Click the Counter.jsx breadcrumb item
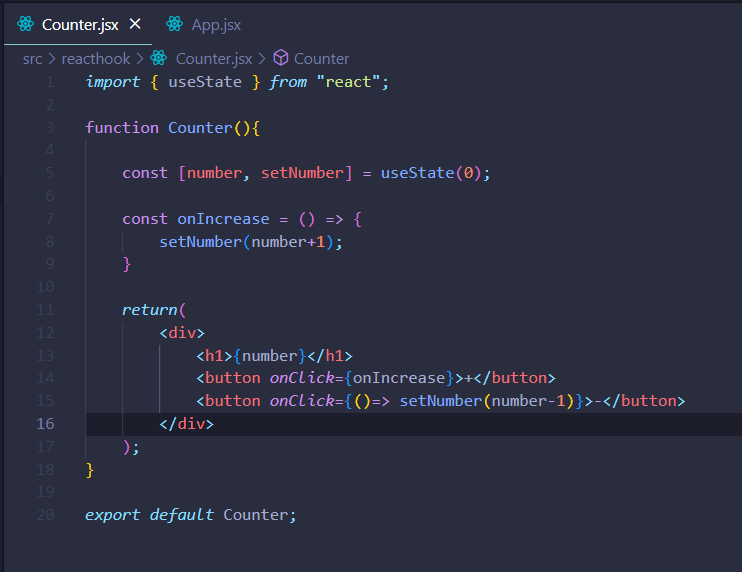This screenshot has height=572, width=742. point(214,59)
